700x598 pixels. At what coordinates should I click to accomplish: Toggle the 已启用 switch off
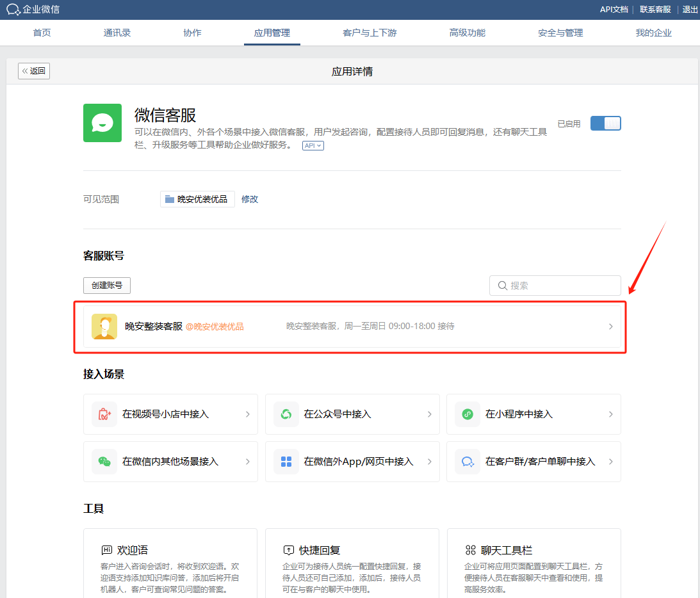tap(605, 123)
